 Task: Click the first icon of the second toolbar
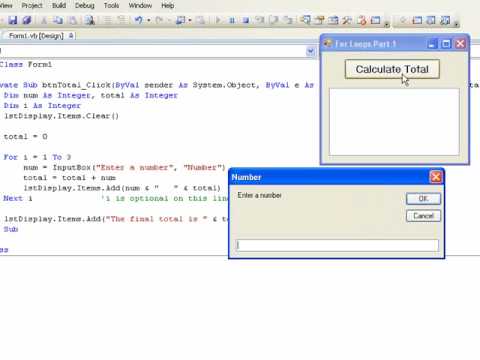click(403, 20)
